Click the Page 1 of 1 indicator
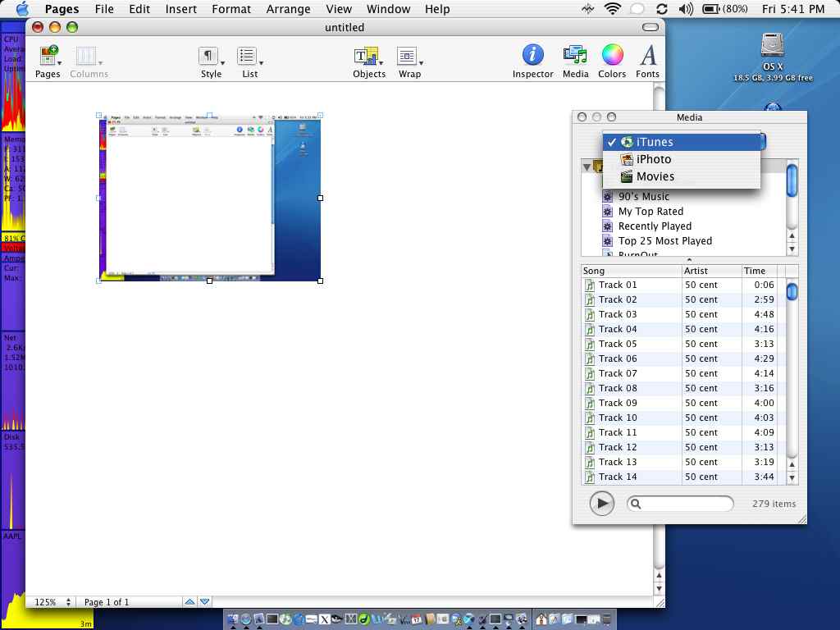This screenshot has height=630, width=840. pyautogui.click(x=106, y=602)
